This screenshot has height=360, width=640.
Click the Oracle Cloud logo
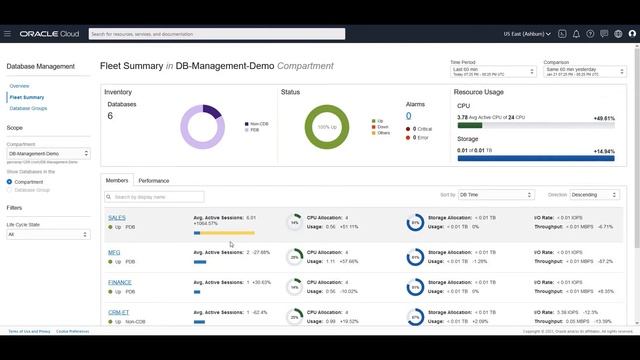(49, 34)
